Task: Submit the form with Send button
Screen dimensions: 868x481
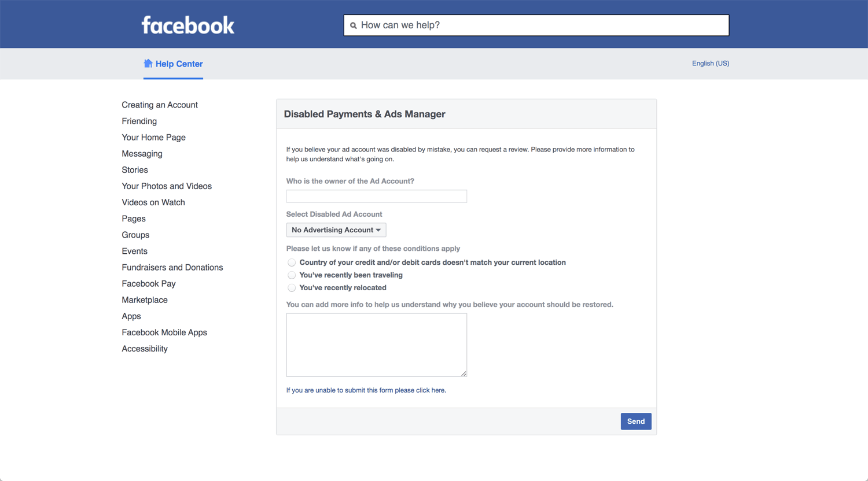Action: coord(636,421)
